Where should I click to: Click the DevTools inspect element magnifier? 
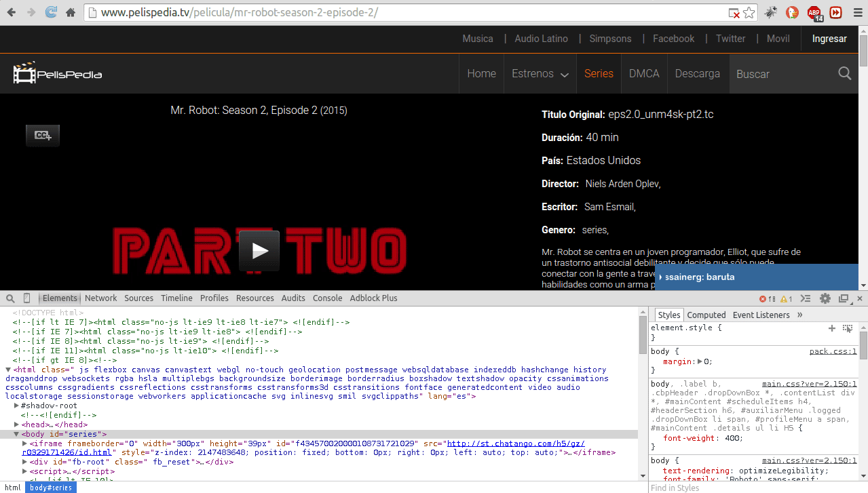click(x=11, y=298)
